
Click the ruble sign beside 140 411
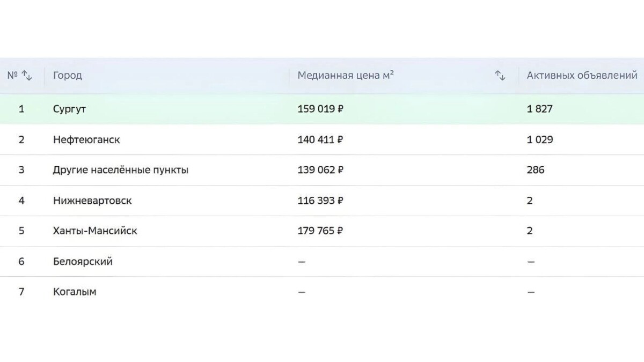pos(340,139)
